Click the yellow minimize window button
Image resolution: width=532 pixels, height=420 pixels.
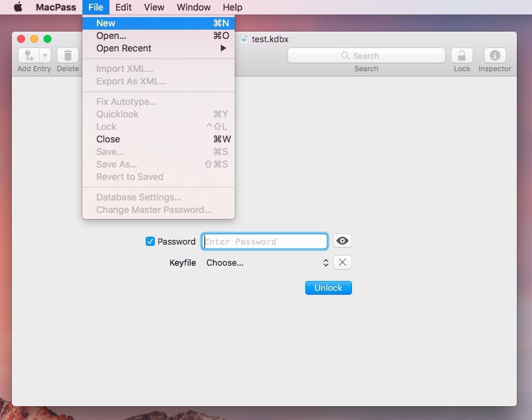(34, 39)
